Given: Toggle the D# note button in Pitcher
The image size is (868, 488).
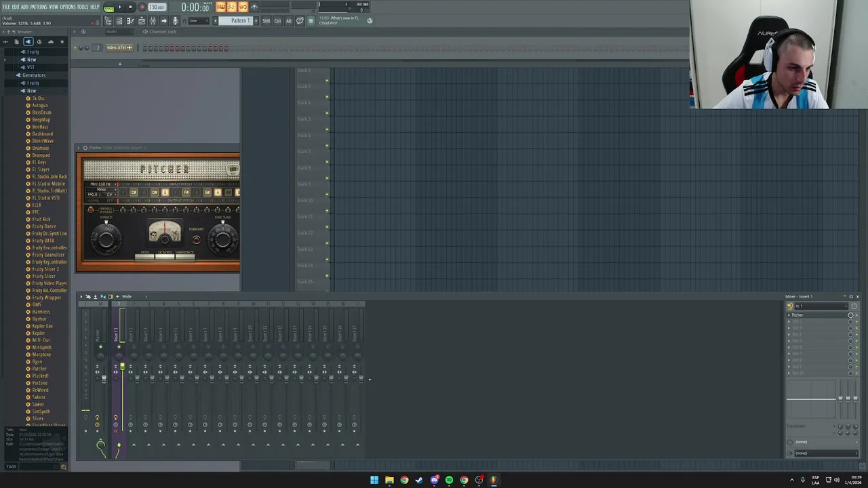Looking at the screenshot, I should click(154, 192).
